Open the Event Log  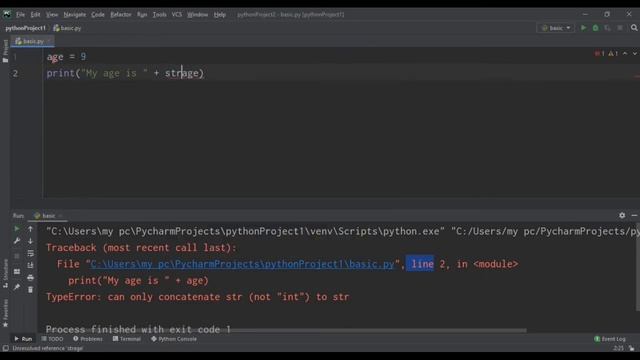610,339
